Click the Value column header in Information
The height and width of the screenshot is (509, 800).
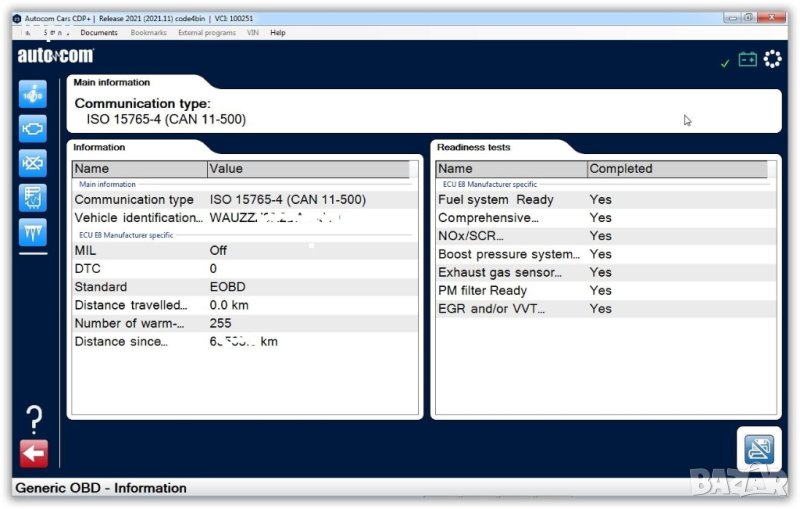(226, 169)
